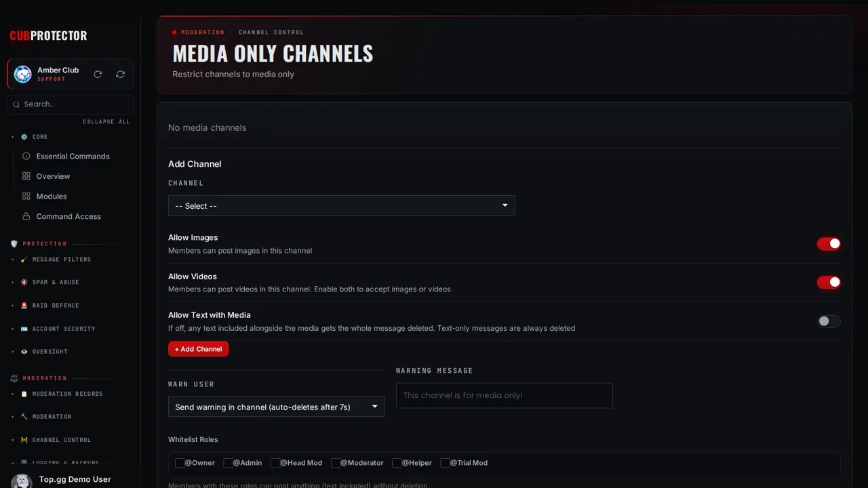868x488 pixels.
Task: Collapse the Core section arrow
Action: click(x=12, y=137)
